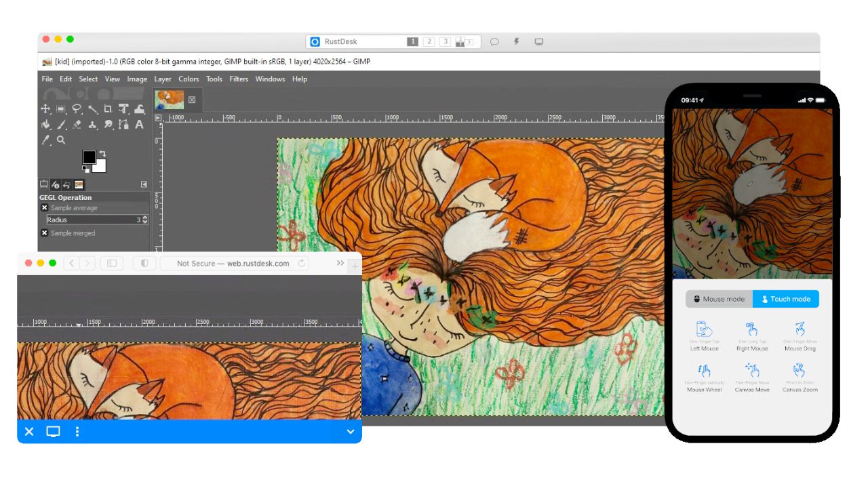
Task: Open the three-dot menu in blue toolbar
Action: point(77,432)
